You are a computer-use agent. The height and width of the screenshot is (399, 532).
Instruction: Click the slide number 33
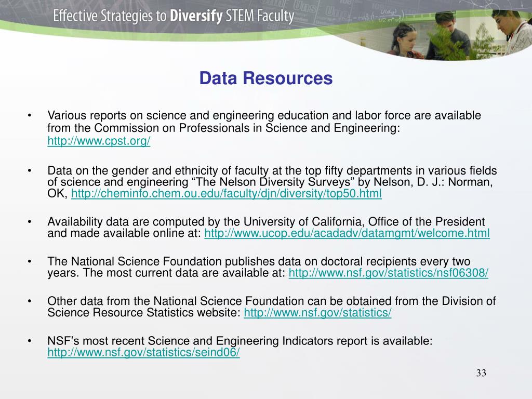click(481, 373)
